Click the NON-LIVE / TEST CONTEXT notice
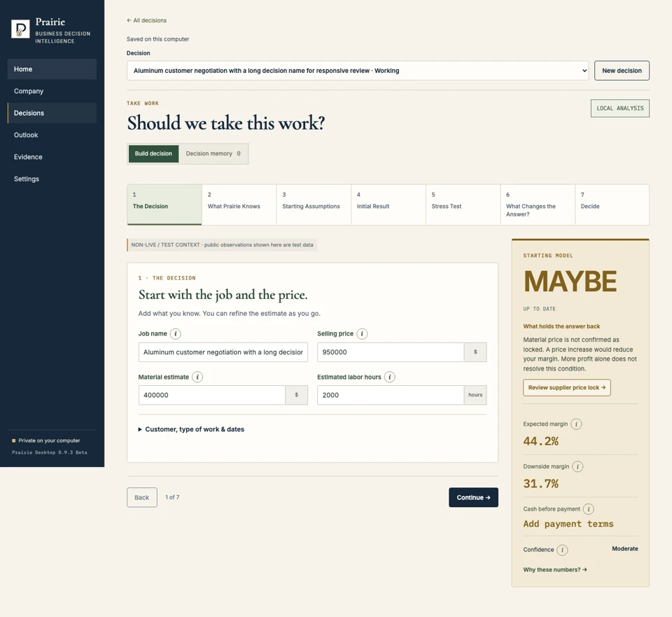 point(222,245)
